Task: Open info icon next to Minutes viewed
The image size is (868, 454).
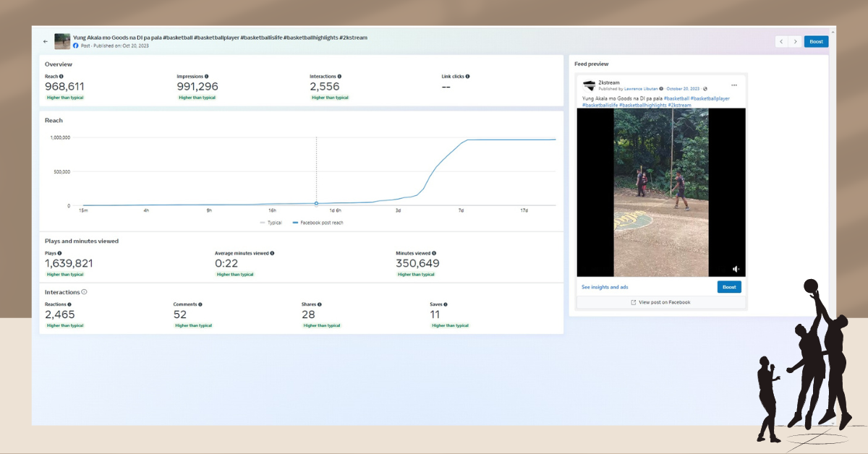Action: click(x=434, y=253)
